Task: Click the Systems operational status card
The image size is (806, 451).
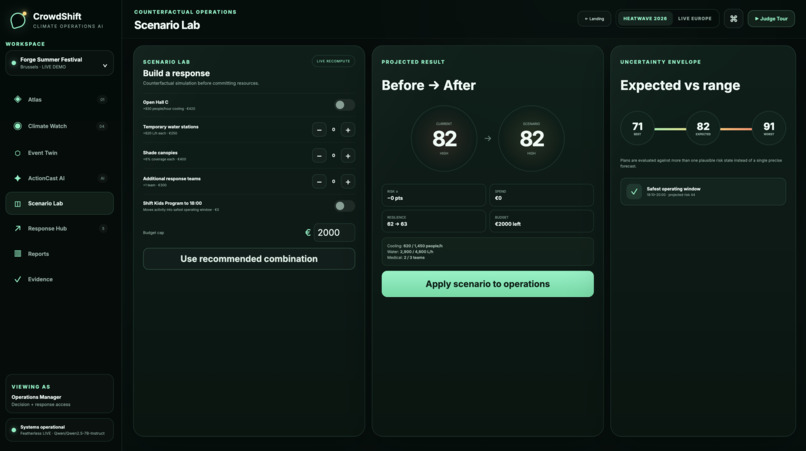Action: pos(60,430)
